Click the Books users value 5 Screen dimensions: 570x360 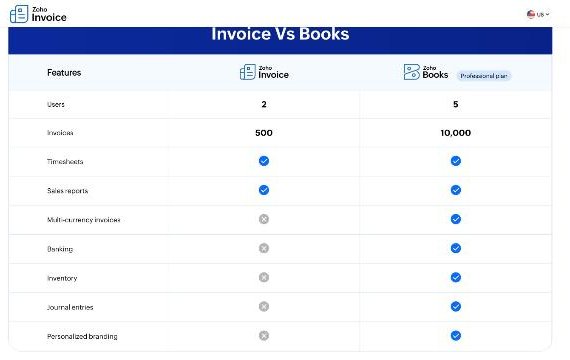455,104
